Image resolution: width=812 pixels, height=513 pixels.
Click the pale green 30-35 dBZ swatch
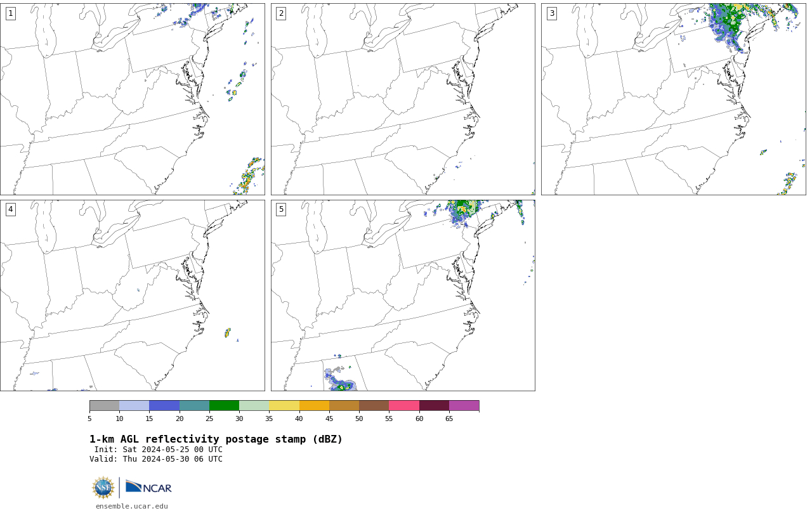point(254,406)
